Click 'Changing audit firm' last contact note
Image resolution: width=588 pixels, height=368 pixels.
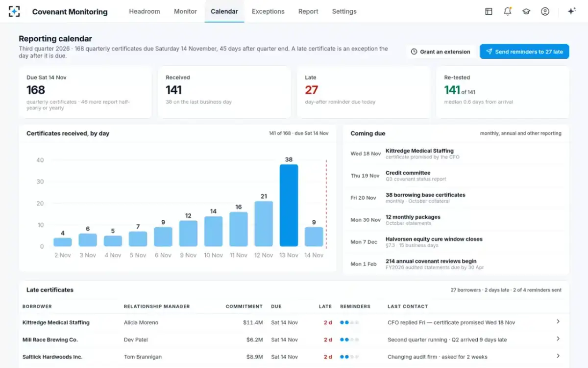[x=438, y=357]
